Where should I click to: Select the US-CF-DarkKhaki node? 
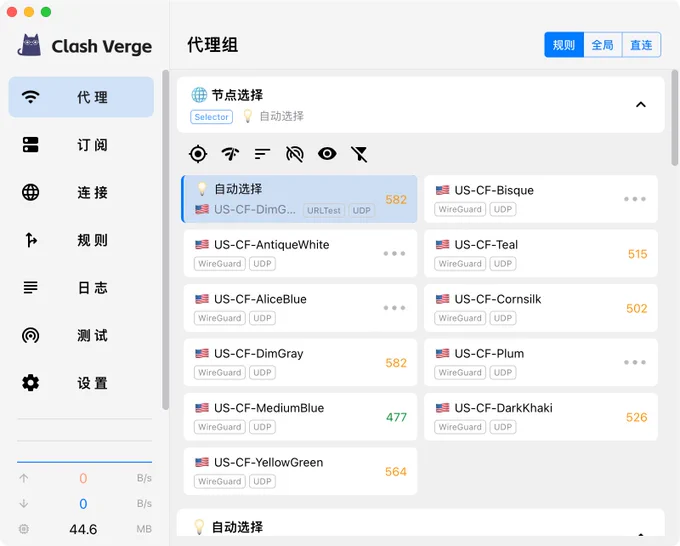click(541, 417)
